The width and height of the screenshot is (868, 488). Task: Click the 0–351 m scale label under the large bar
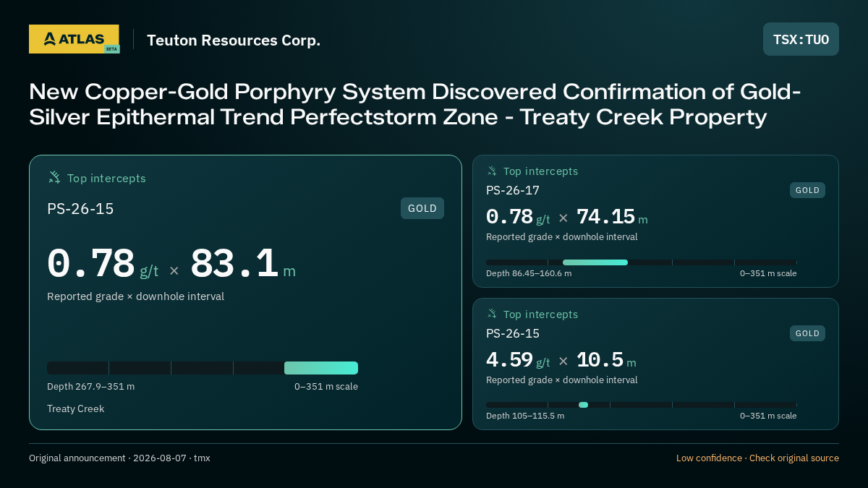tap(326, 386)
